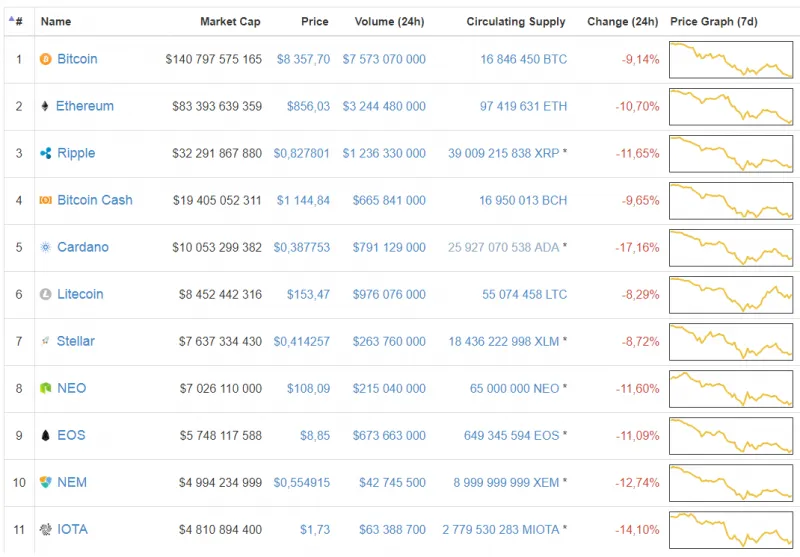Click Bitcoin volume $7 573 070 000
This screenshot has width=800, height=557.
coord(384,59)
